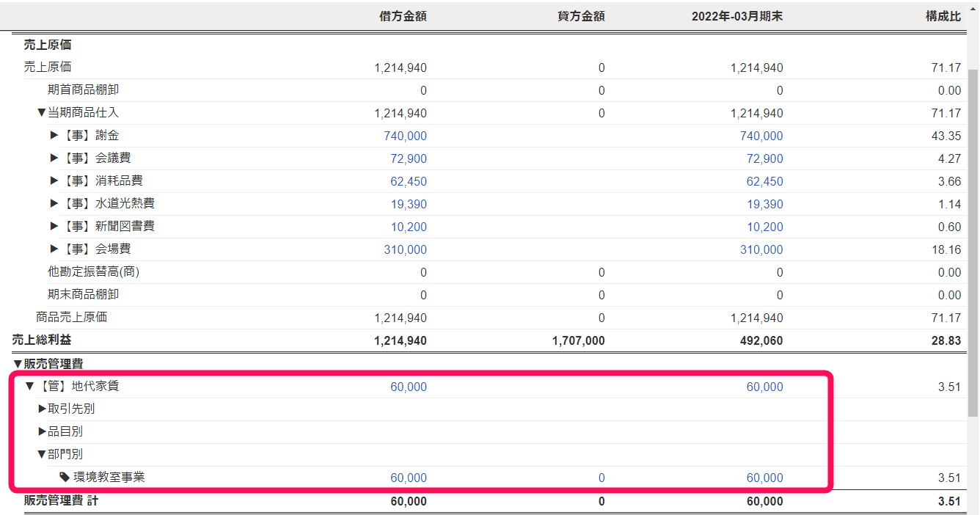Expand the 取引先別 breakdown
980x515 pixels.
click(x=42, y=409)
